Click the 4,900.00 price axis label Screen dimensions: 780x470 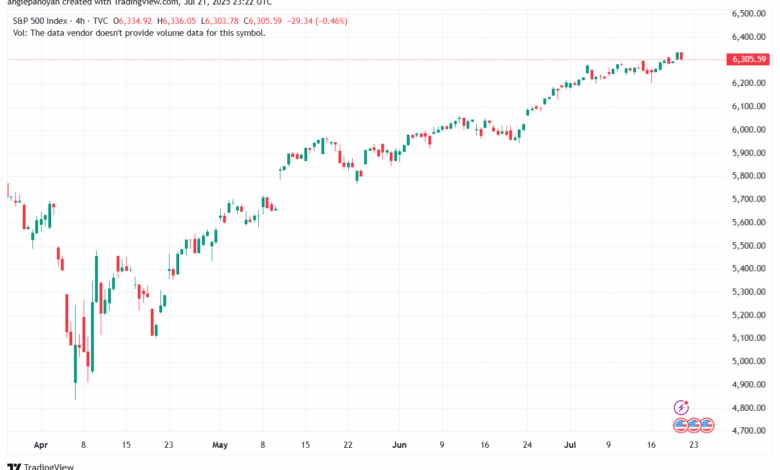[x=749, y=384]
